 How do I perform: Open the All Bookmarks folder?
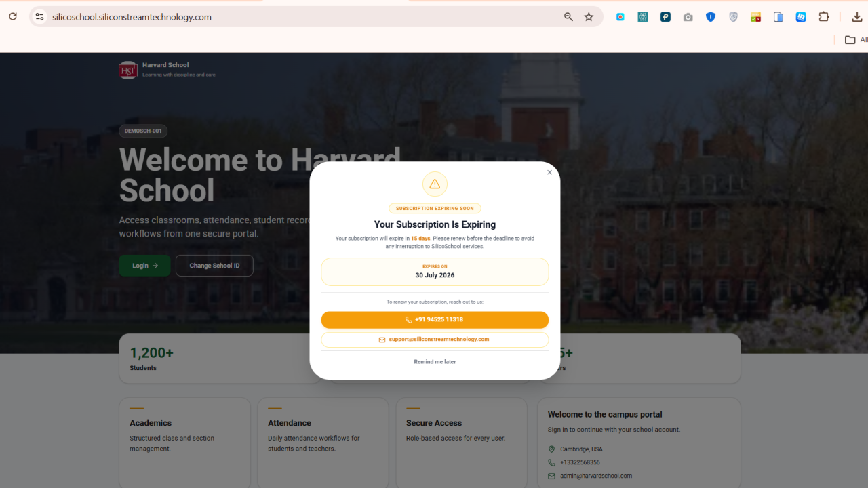[x=856, y=40]
